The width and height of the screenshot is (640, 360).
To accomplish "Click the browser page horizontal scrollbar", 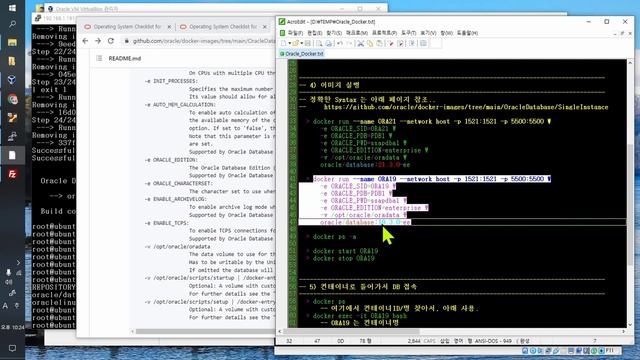I will [x=206, y=331].
